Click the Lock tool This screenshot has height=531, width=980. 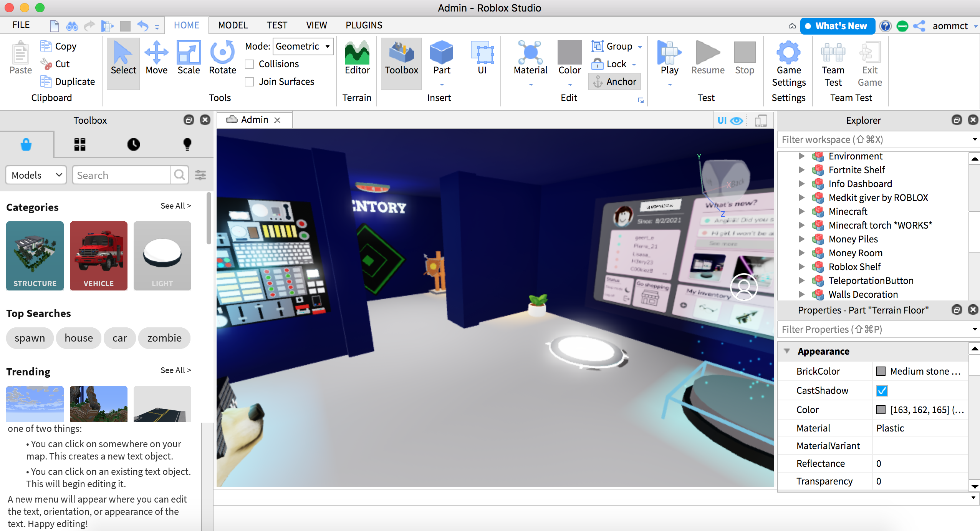[610, 64]
